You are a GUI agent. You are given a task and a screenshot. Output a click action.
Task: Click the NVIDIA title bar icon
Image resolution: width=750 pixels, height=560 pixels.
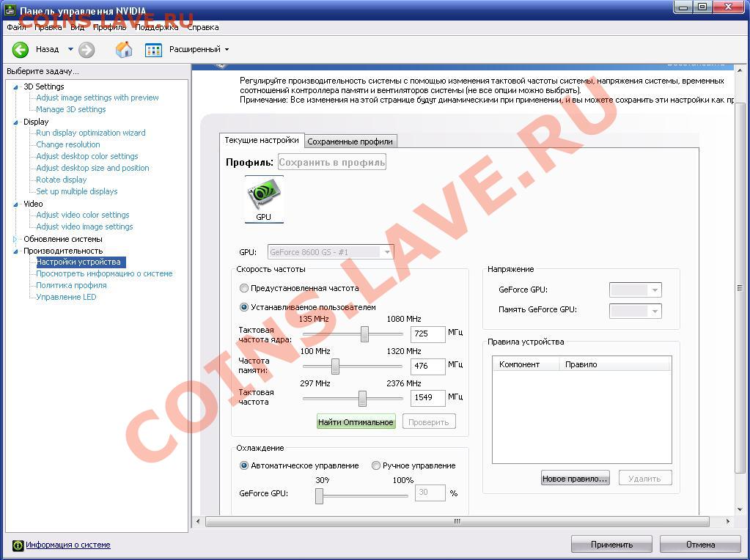[10, 9]
